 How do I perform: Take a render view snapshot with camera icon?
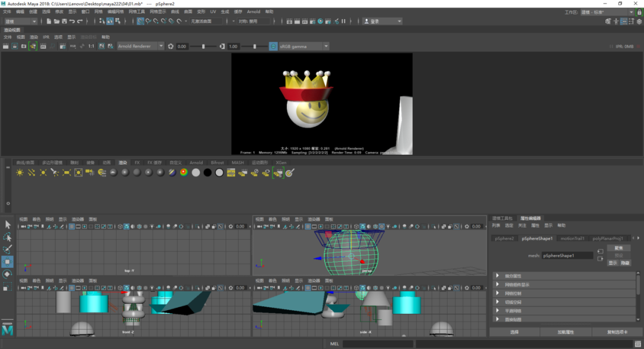click(24, 47)
